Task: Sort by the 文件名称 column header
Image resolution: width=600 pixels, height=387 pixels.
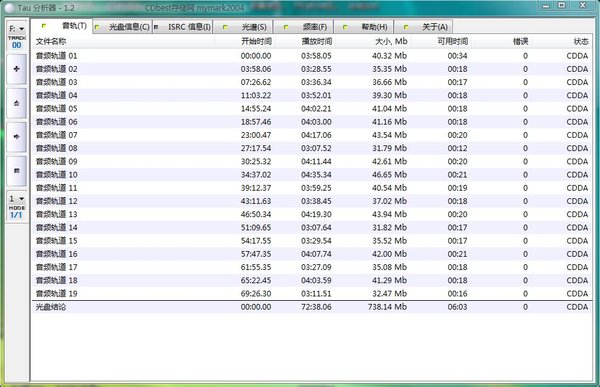Action: (x=123, y=41)
